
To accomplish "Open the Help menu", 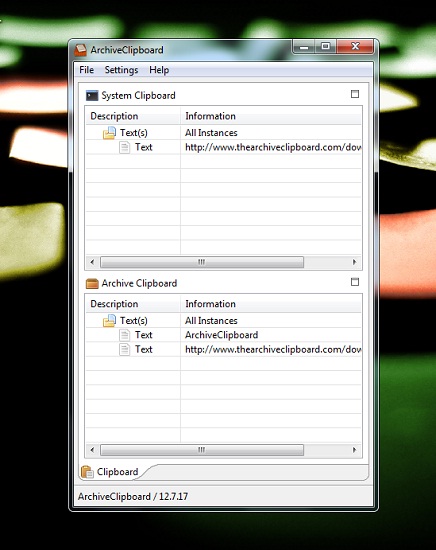I will pyautogui.click(x=159, y=70).
